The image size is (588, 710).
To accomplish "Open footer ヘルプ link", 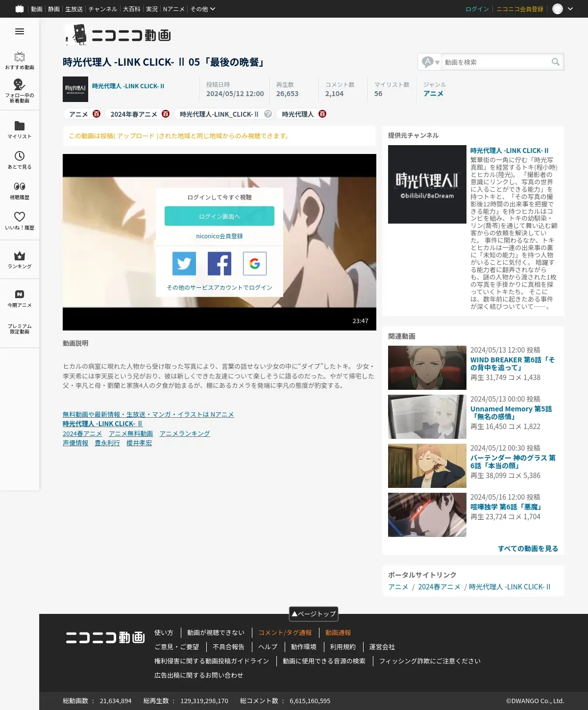I will pos(268,647).
